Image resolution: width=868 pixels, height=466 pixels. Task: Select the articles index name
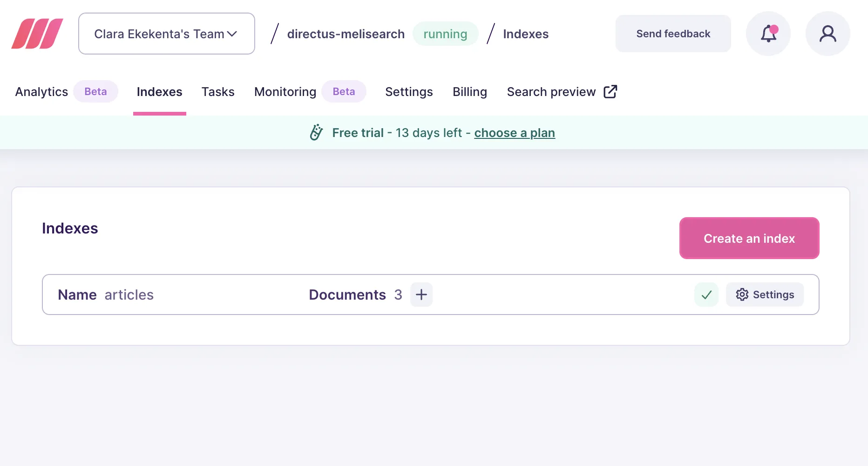pyautogui.click(x=129, y=295)
